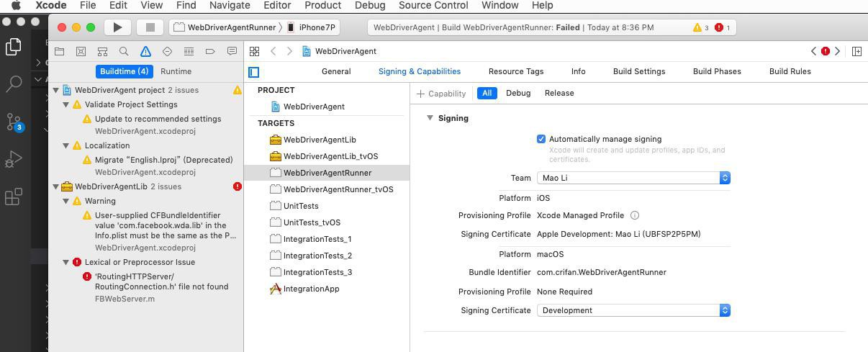Add editor split on right icon

[856, 51]
